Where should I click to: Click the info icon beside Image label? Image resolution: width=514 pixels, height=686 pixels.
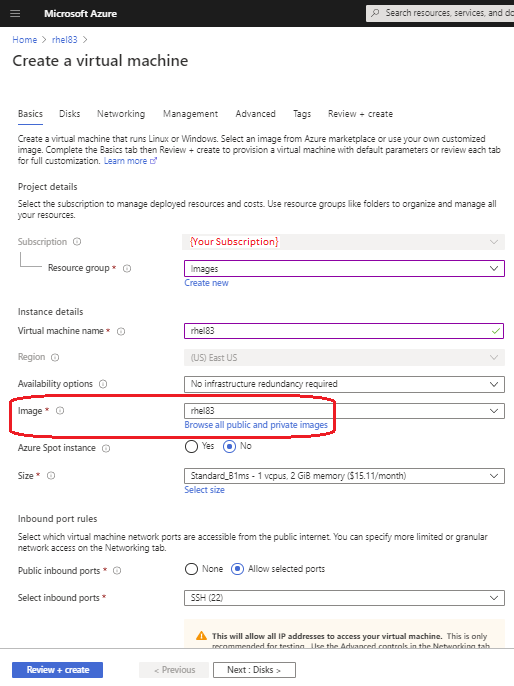click(60, 410)
